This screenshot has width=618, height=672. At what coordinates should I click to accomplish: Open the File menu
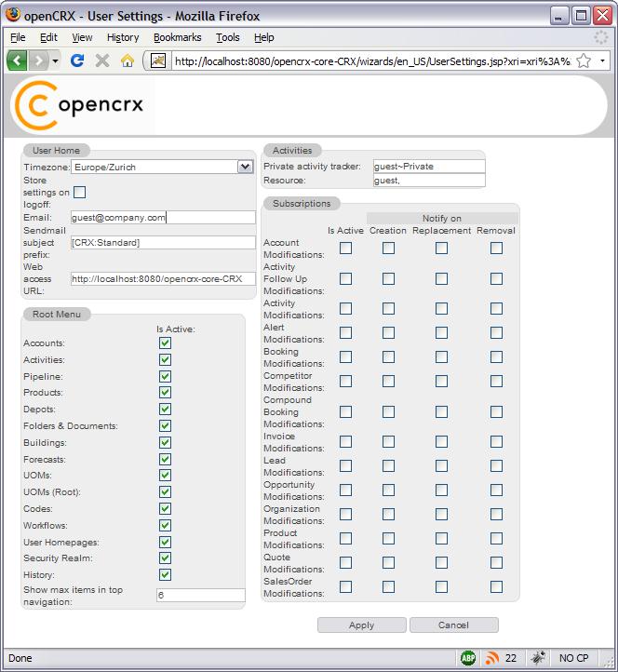click(18, 38)
